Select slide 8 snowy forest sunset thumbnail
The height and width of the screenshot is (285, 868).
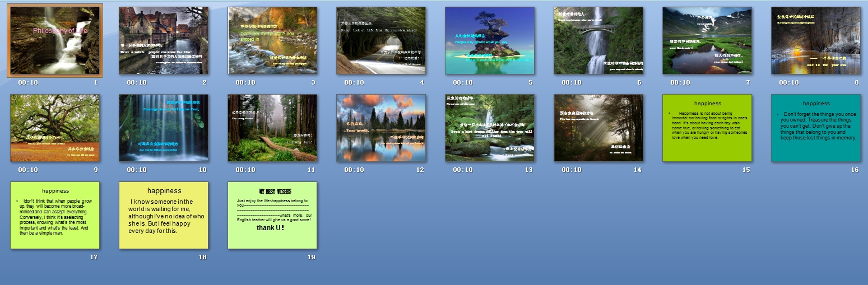point(816,40)
